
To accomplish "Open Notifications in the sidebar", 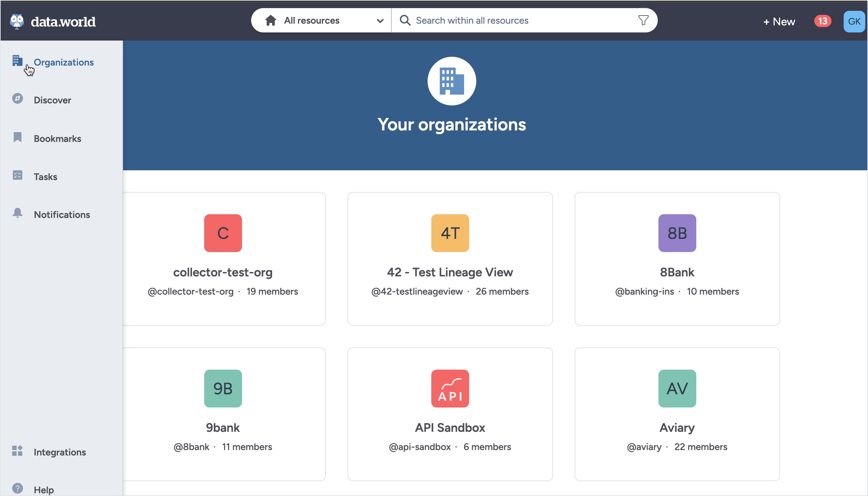I will pos(62,215).
